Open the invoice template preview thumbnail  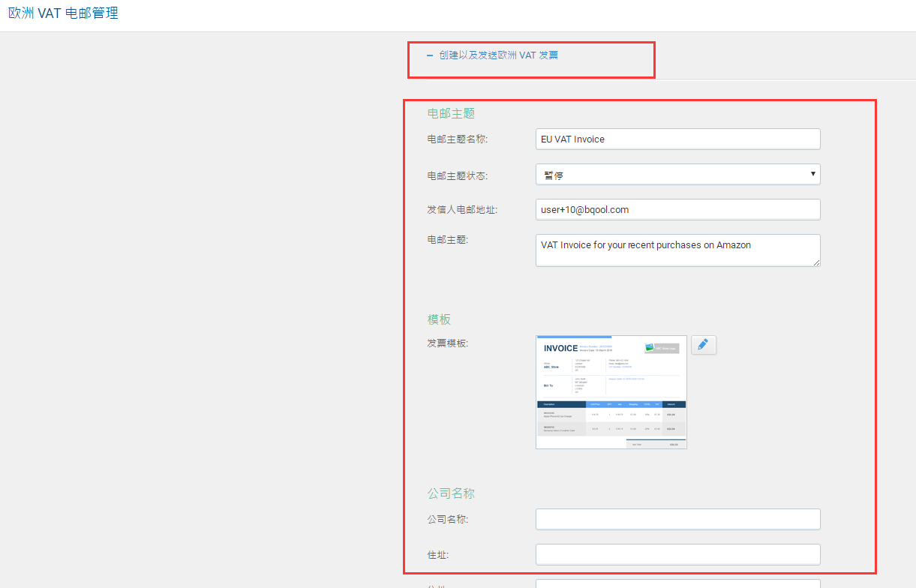611,392
